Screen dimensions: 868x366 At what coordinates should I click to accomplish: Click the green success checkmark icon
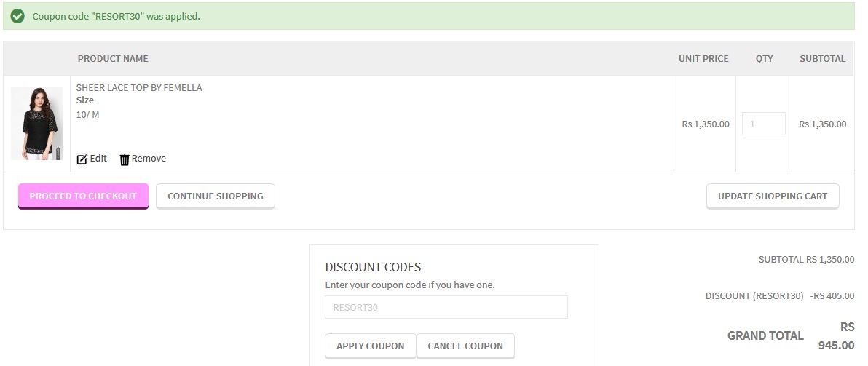17,16
